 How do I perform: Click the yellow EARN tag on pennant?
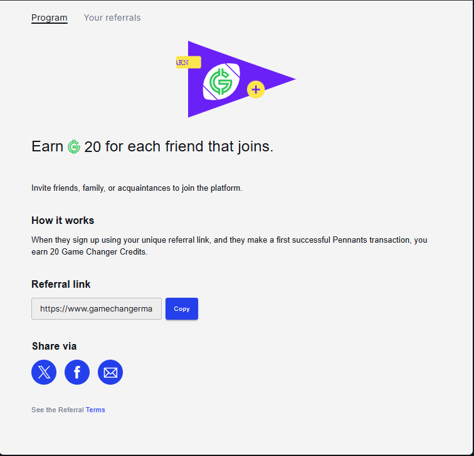[x=188, y=62]
